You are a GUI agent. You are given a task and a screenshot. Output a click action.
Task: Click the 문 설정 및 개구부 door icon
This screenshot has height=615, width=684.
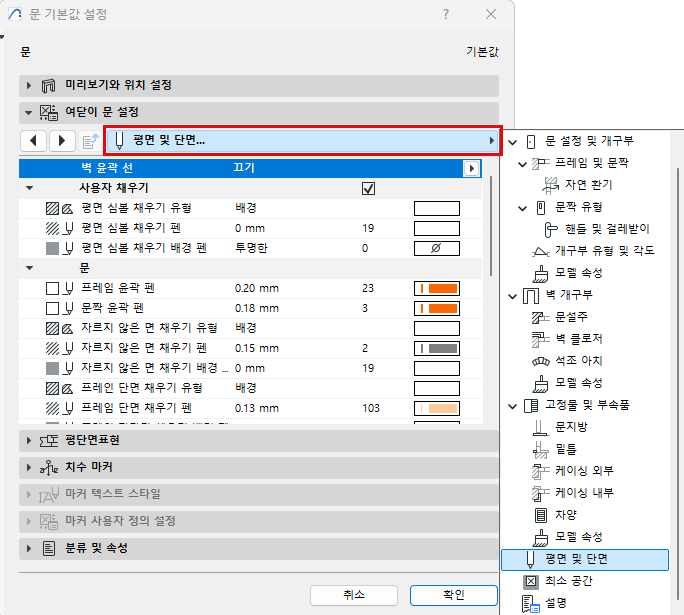click(x=531, y=142)
